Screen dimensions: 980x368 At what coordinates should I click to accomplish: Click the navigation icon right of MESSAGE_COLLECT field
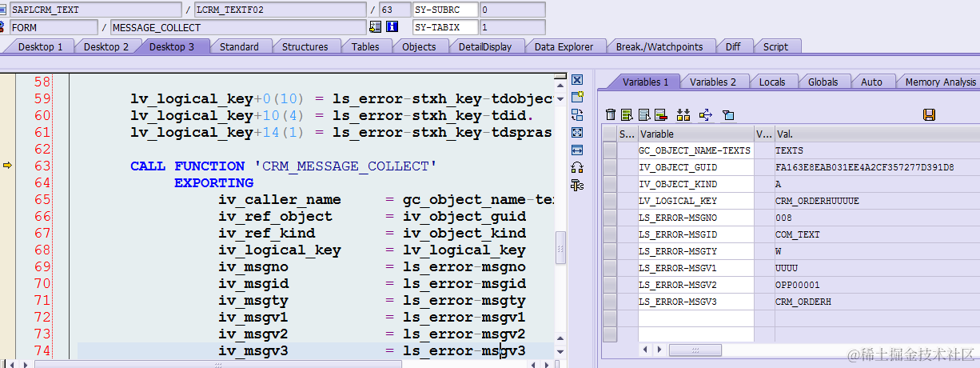pyautogui.click(x=375, y=27)
